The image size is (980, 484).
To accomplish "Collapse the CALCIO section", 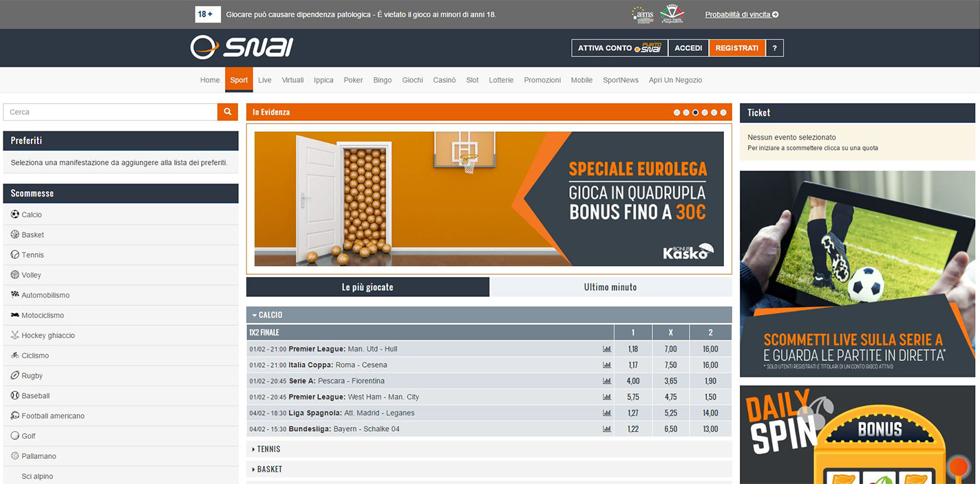I will [489, 315].
